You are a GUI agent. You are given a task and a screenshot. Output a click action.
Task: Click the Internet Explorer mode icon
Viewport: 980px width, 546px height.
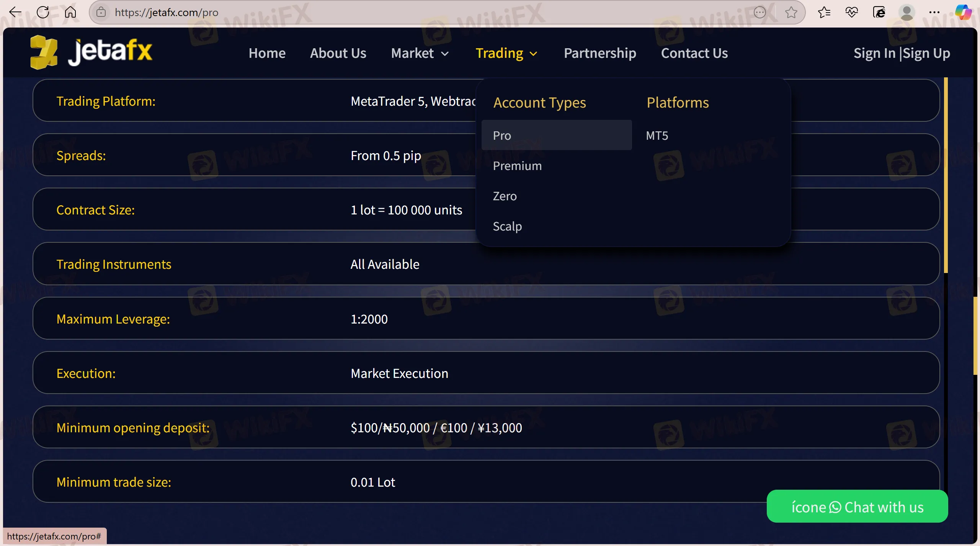pyautogui.click(x=879, y=12)
